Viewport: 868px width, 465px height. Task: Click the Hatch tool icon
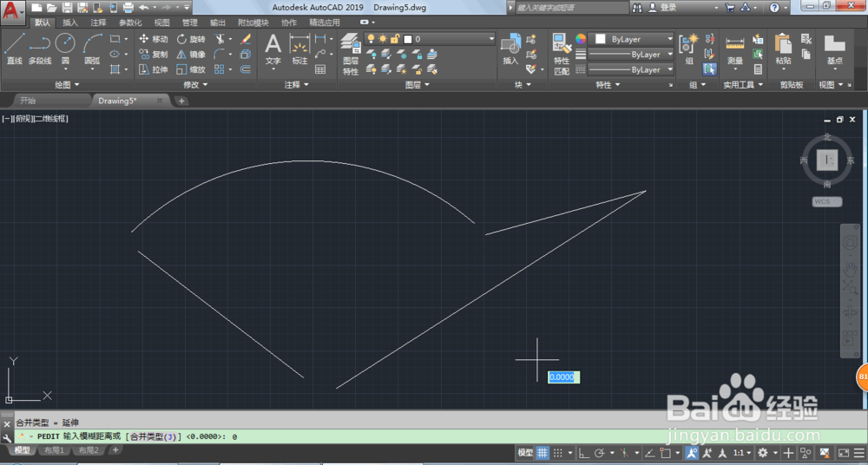tap(115, 69)
